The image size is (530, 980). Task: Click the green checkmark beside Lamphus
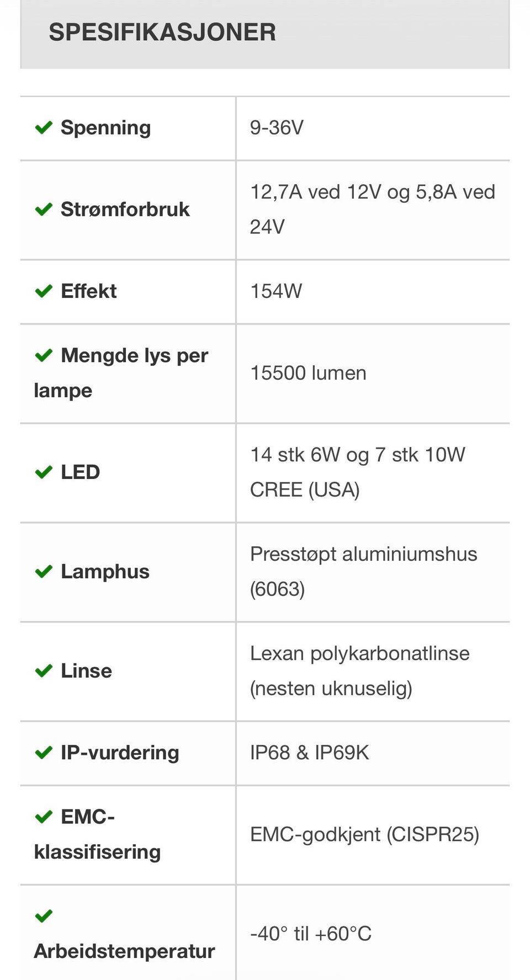pyautogui.click(x=44, y=572)
